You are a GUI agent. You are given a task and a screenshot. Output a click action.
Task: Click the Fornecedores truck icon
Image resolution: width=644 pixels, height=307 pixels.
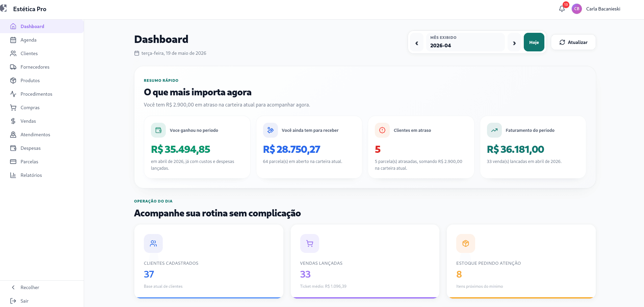tap(13, 67)
